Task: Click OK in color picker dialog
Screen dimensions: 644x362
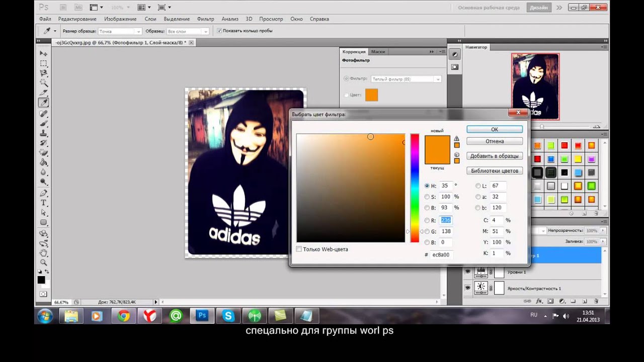Action: coord(495,129)
